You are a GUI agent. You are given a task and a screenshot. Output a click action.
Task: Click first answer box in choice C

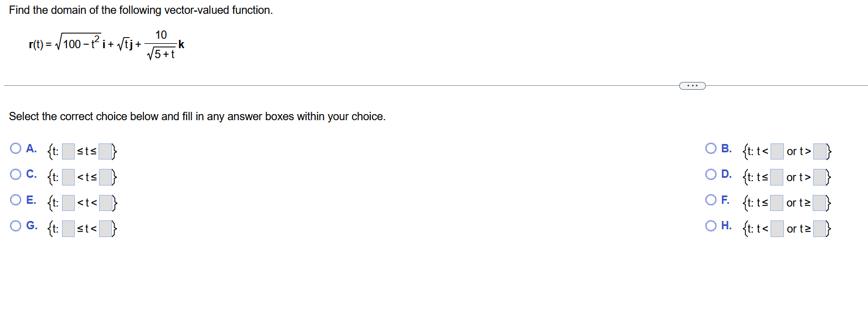click(x=68, y=177)
